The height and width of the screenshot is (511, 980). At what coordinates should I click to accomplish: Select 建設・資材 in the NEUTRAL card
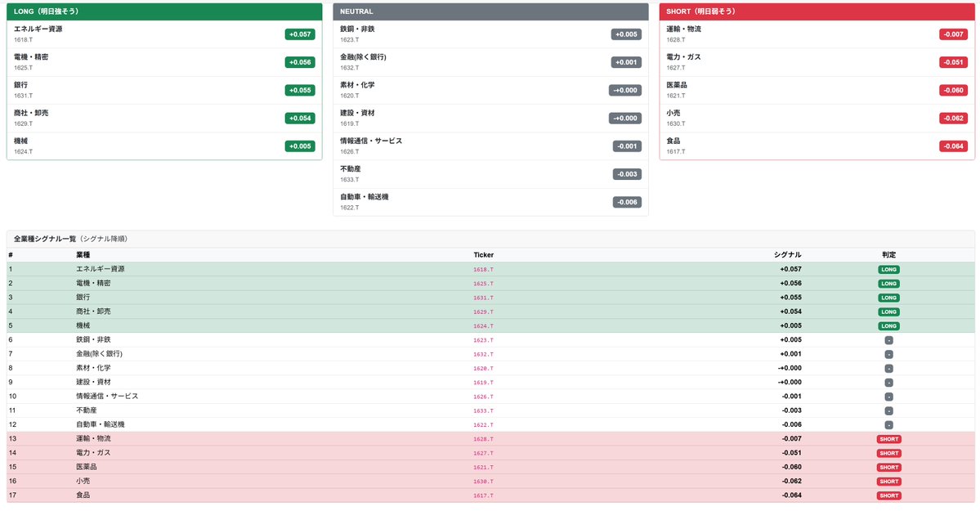357,113
